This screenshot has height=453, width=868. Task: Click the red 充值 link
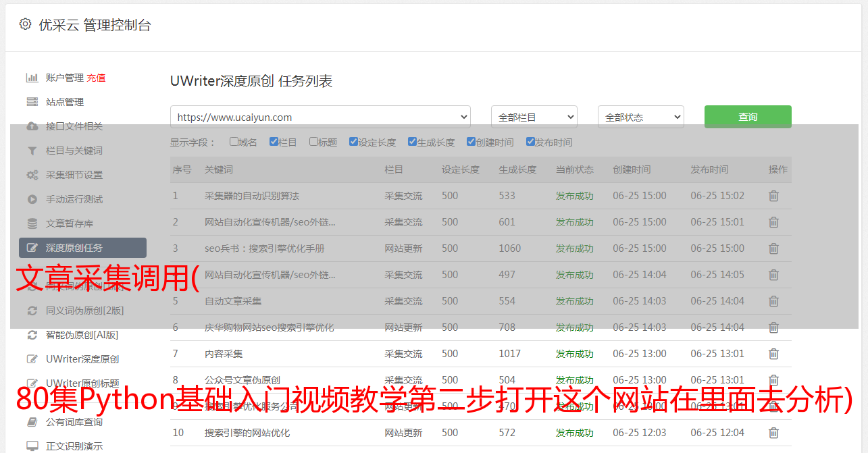(96, 78)
